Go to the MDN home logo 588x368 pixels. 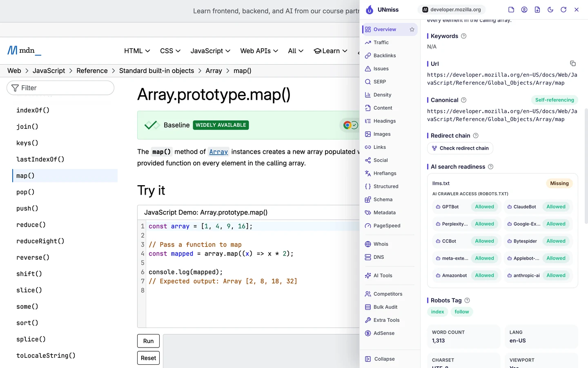tap(24, 50)
